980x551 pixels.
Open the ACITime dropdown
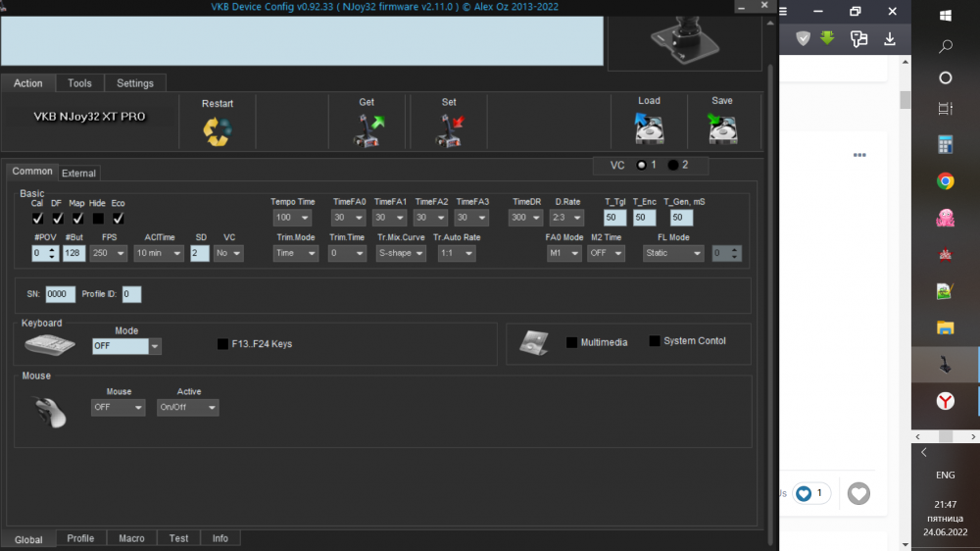158,253
